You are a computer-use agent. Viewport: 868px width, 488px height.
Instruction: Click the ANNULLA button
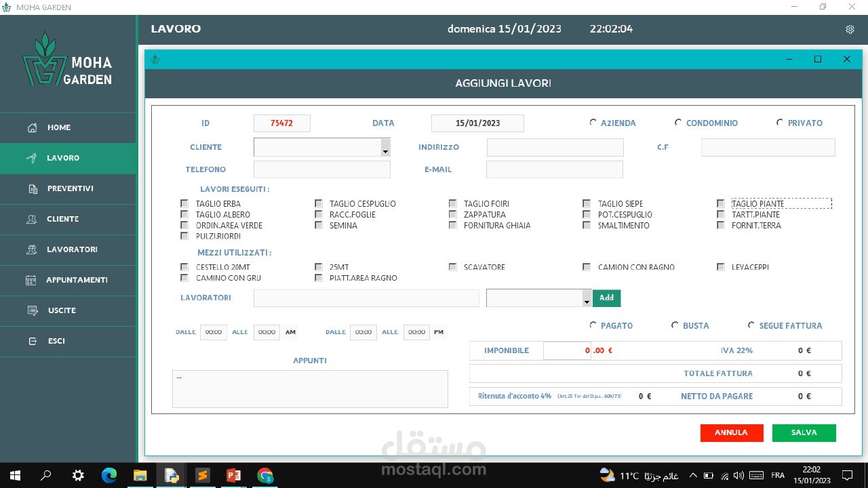(x=732, y=433)
